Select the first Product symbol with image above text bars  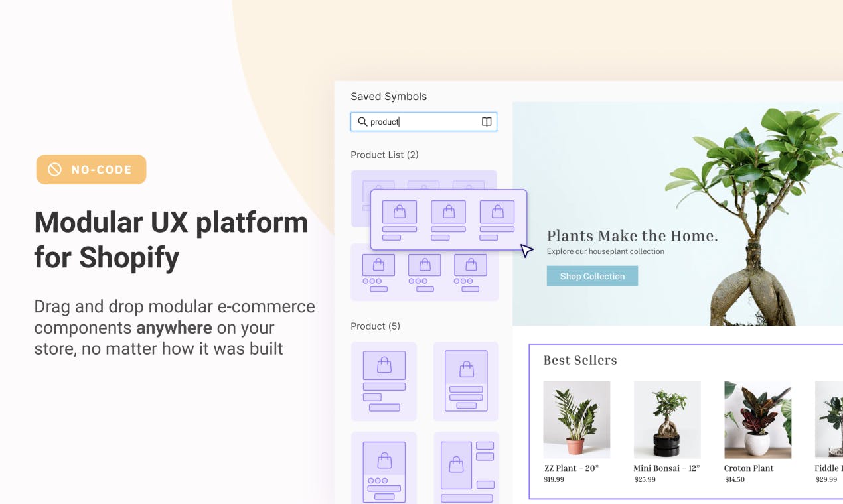click(384, 381)
